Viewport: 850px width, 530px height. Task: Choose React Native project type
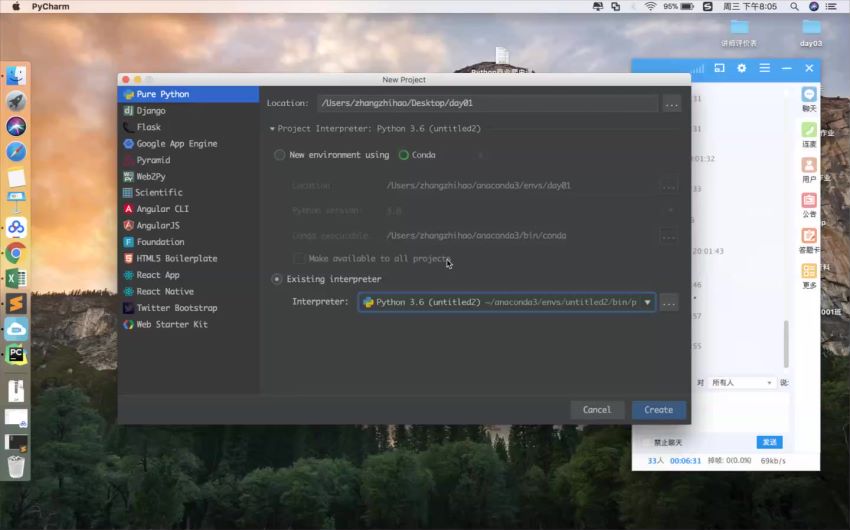[x=164, y=291]
